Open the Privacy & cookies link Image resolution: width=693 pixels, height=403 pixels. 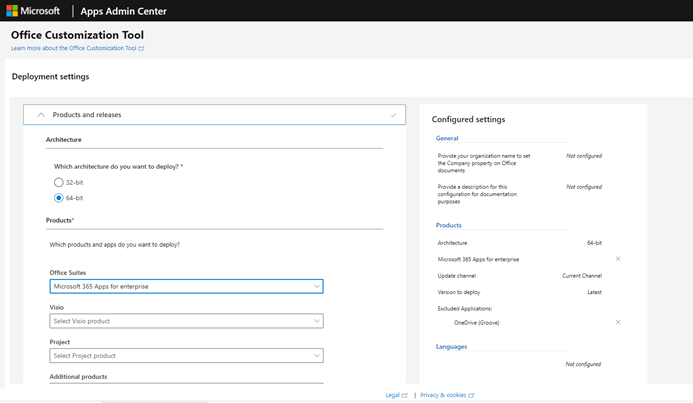(x=441, y=395)
